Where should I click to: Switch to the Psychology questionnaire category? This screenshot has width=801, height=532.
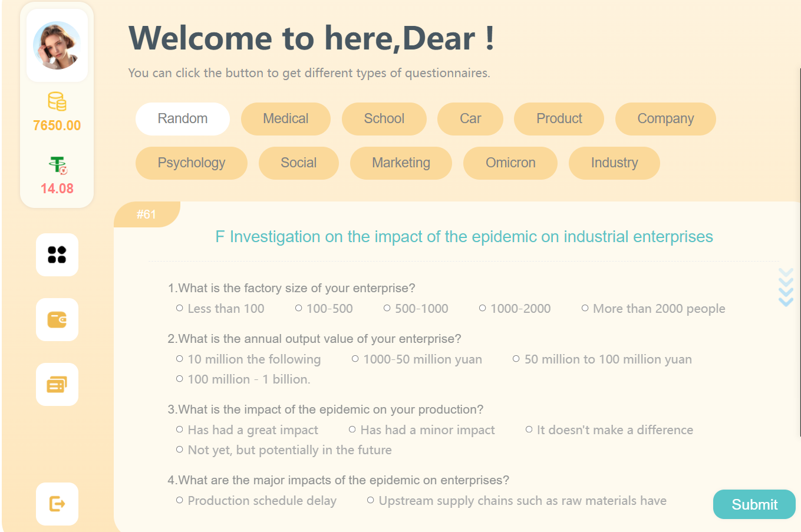[x=192, y=163]
